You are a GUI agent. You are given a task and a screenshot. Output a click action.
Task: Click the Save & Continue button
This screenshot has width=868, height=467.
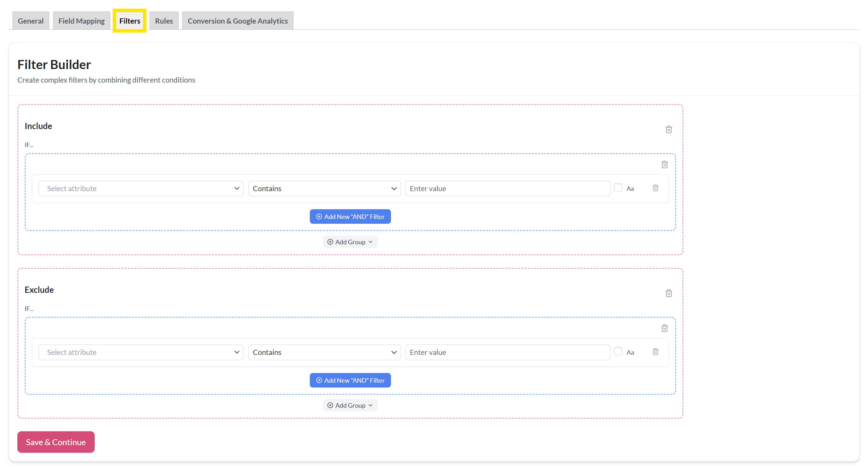coord(56,442)
